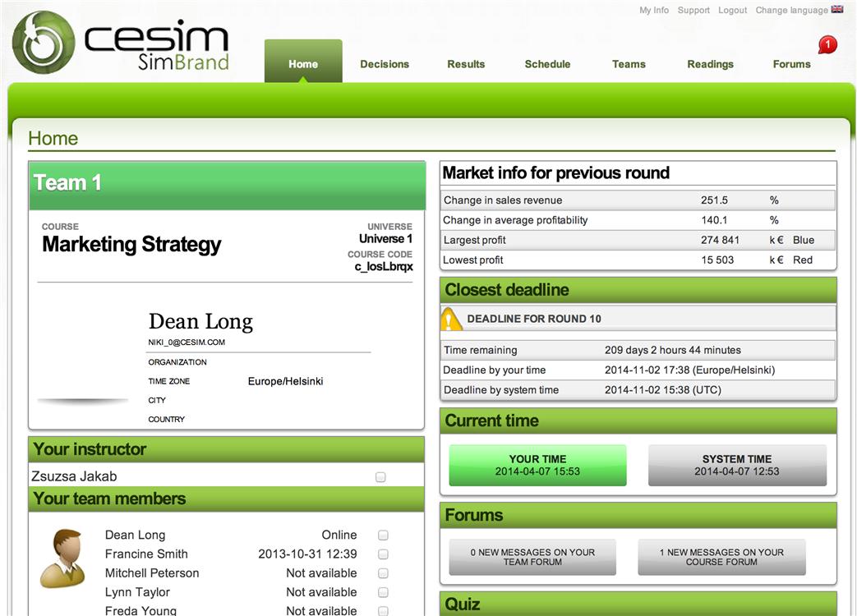Click the Change in sales revenue value 251.5
Image resolution: width=857 pixels, height=616 pixels.
[x=714, y=200]
